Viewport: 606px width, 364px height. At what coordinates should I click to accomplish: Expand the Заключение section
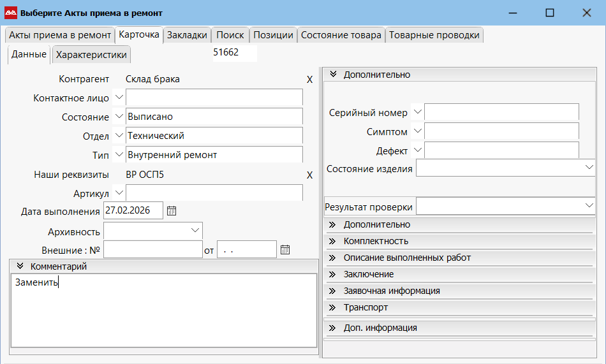pos(332,274)
